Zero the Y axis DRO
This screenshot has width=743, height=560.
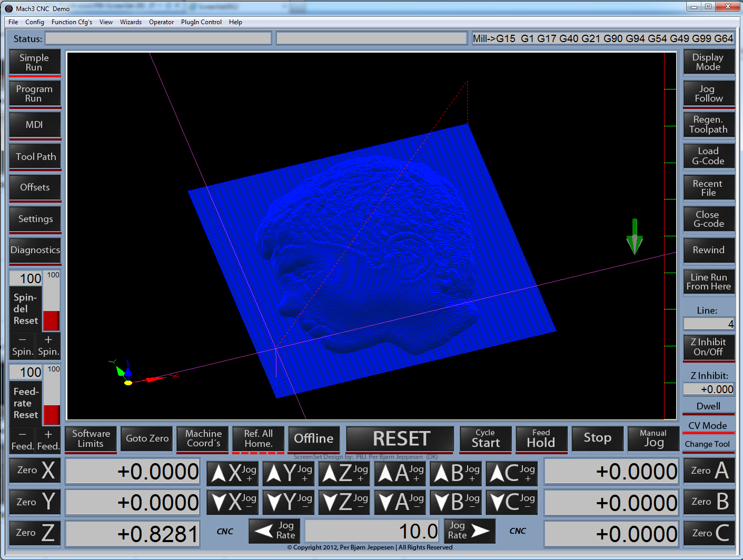(x=35, y=502)
